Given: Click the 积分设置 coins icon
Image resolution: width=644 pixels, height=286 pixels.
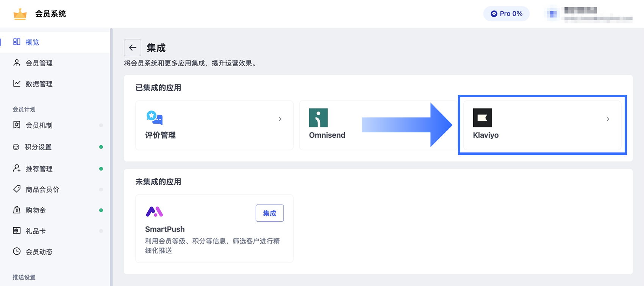Looking at the screenshot, I should tap(16, 147).
